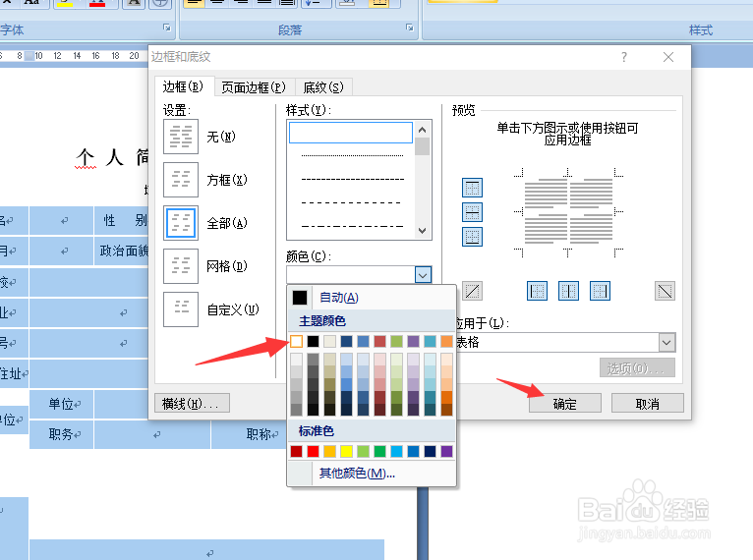Pick the black theme color swatch
The height and width of the screenshot is (560, 753).
coord(314,341)
